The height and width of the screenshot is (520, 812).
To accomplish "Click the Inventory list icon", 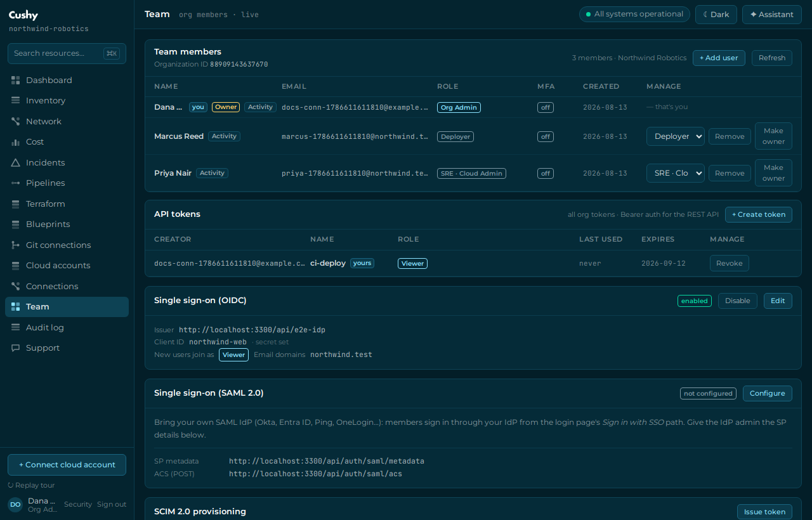I will coord(16,100).
